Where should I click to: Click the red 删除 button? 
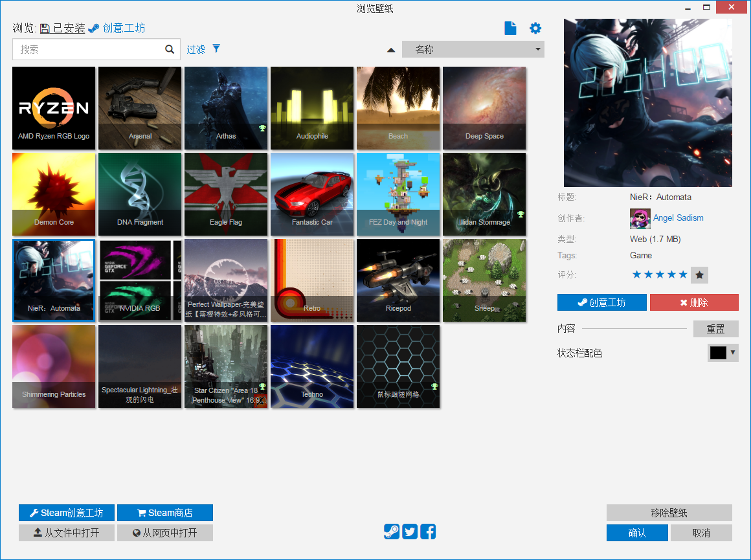(694, 302)
